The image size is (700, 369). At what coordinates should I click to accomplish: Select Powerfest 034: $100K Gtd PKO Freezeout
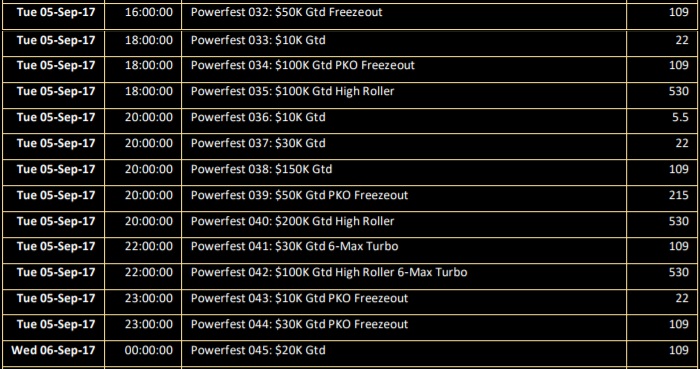pos(303,65)
